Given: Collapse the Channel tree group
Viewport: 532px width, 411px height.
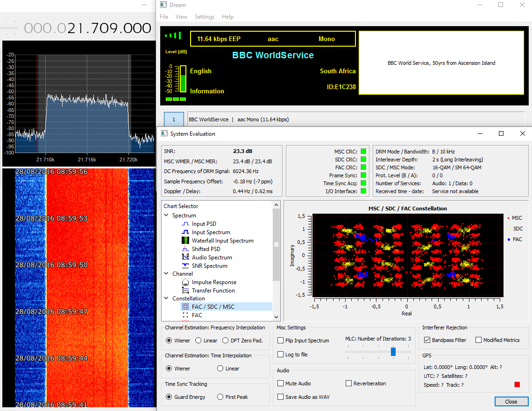Looking at the screenshot, I should [166, 274].
